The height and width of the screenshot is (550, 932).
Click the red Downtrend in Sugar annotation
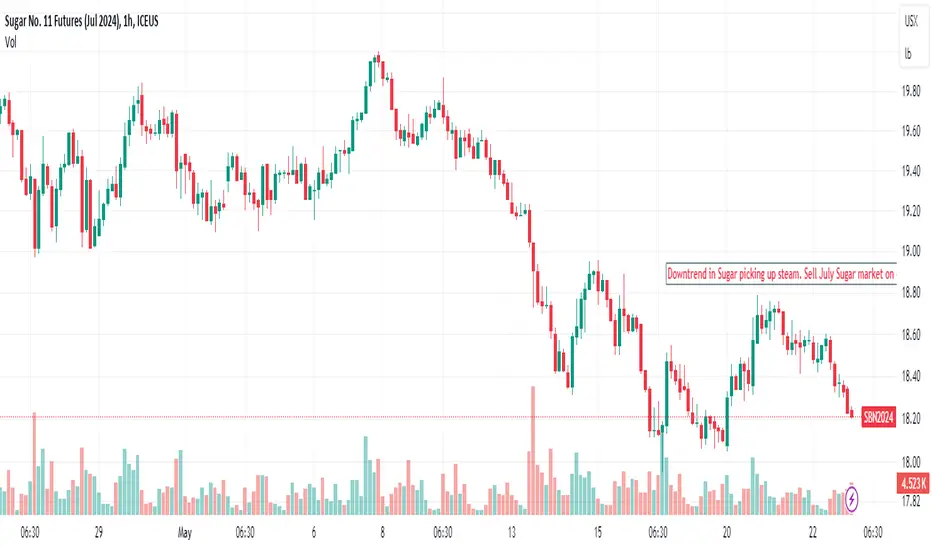[780, 274]
